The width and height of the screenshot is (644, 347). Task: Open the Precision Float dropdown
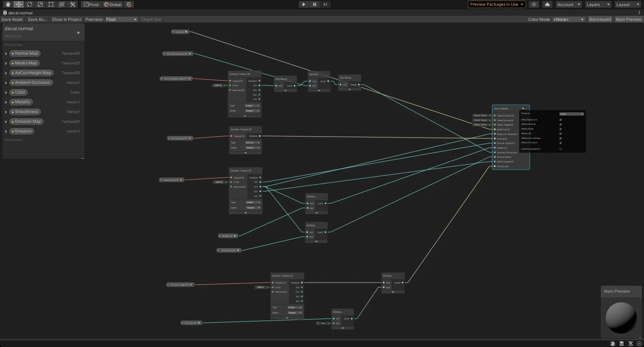click(x=121, y=19)
